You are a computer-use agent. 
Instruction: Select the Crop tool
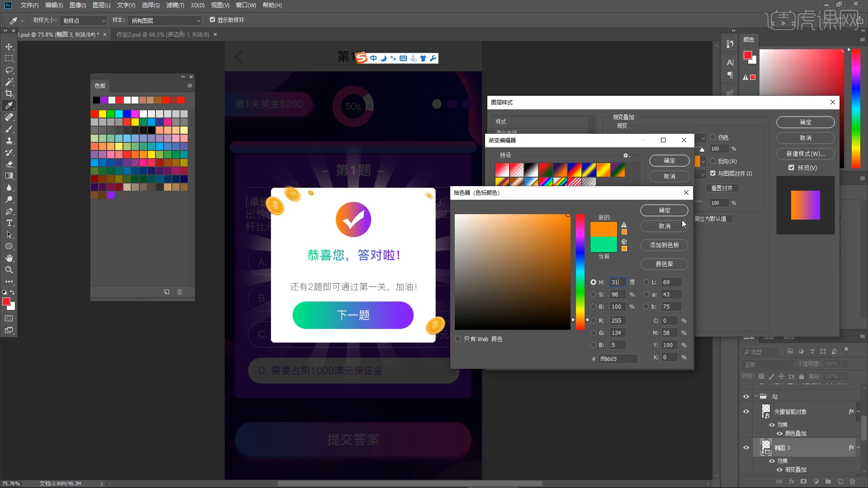[9, 94]
